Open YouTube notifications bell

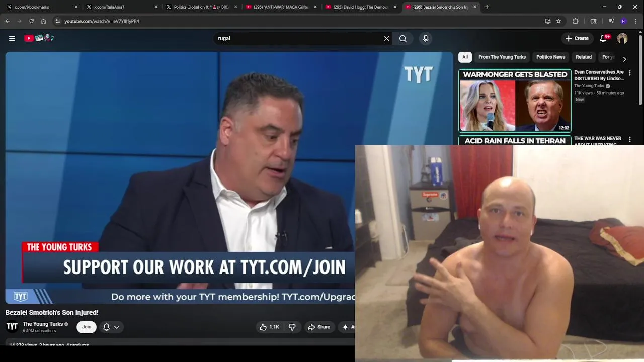604,38
